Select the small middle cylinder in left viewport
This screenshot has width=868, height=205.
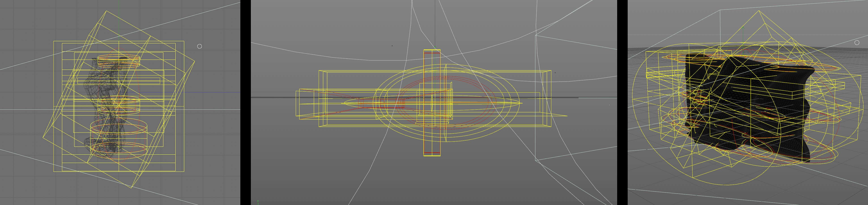(119, 104)
